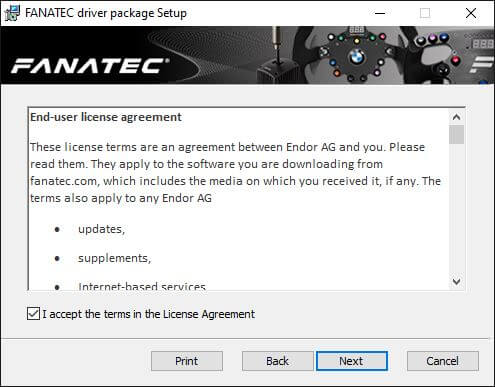Click the empty scrollbar track below the thumb
Screen dimensions: 495x387
click(456, 209)
